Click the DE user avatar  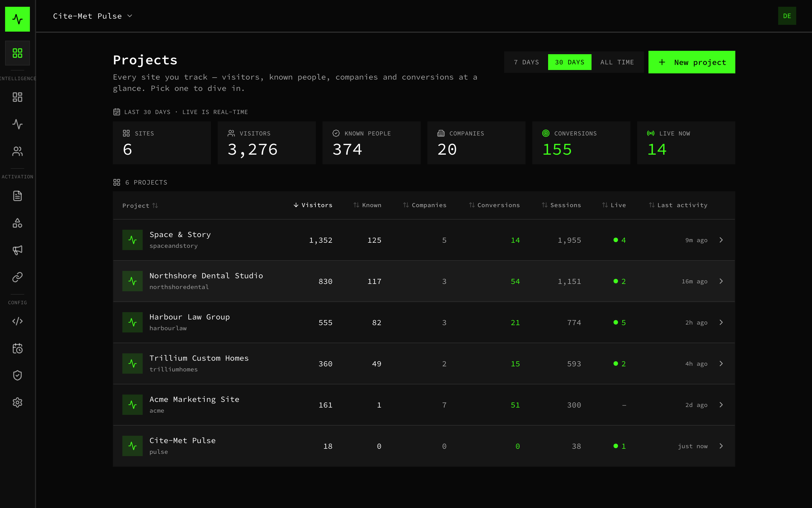[787, 16]
